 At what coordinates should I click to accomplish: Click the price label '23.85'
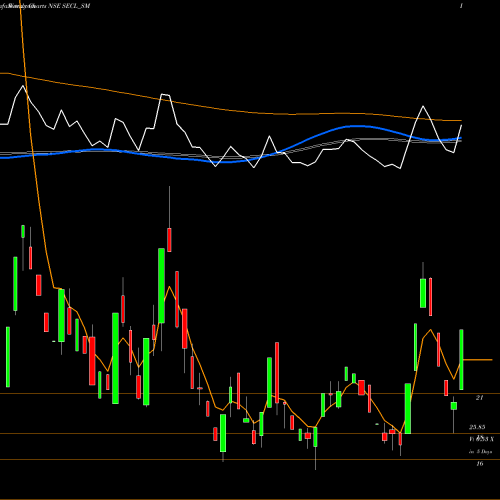[x=477, y=427]
